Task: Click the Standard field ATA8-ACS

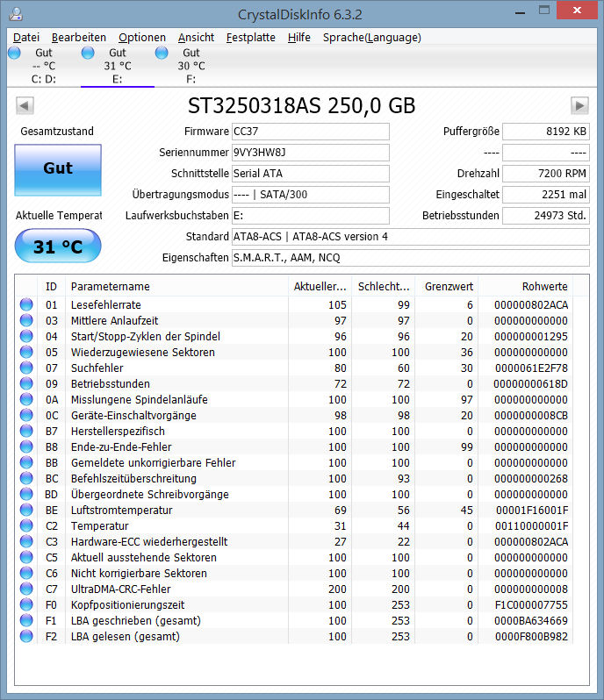Action: point(411,237)
